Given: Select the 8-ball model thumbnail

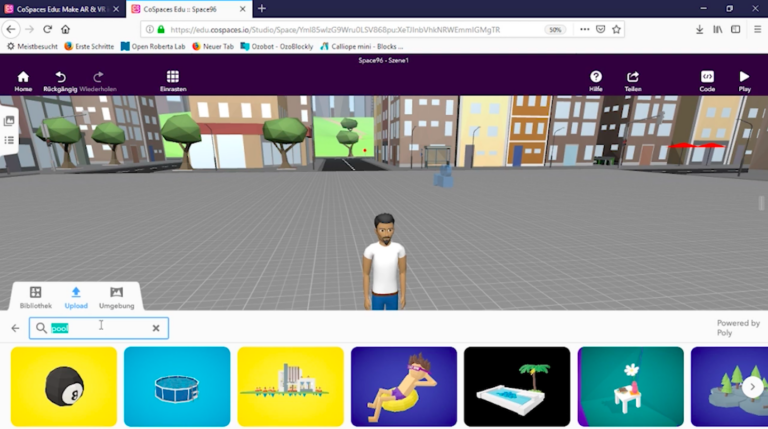Looking at the screenshot, I should tap(64, 386).
